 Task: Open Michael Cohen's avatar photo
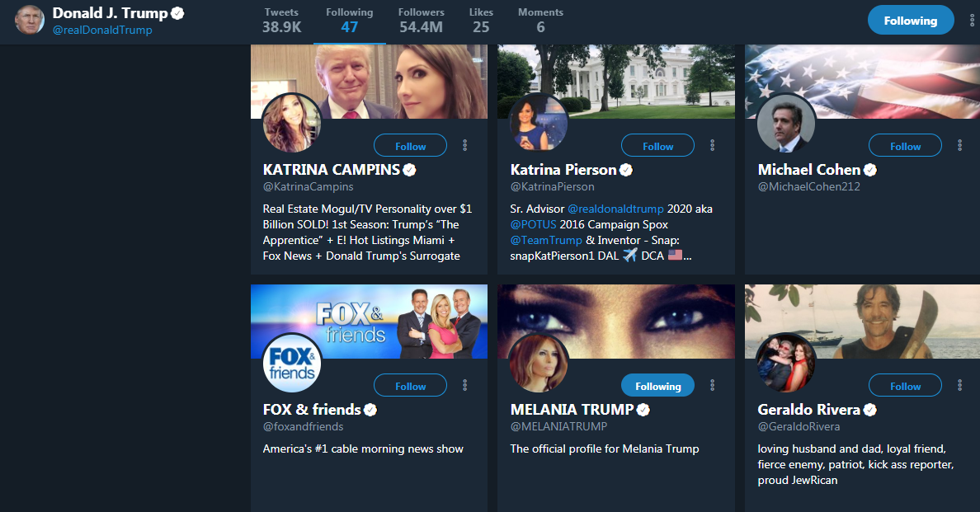[x=786, y=124]
